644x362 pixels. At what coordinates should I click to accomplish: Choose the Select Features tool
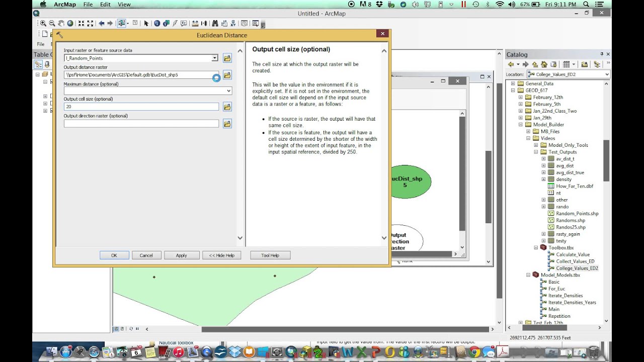pos(121,23)
